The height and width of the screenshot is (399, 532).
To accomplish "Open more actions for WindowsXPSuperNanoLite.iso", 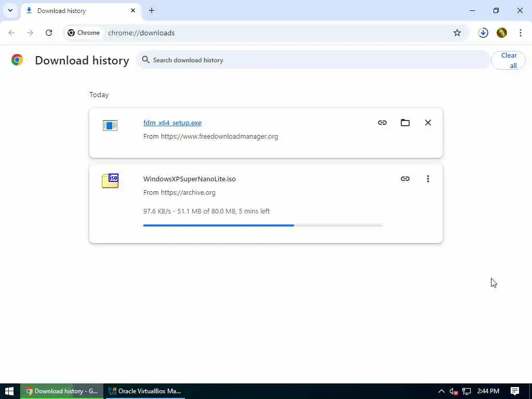I will [x=428, y=179].
